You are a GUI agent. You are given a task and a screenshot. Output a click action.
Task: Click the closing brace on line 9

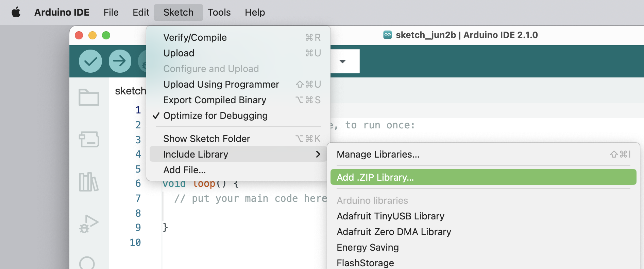[x=165, y=227]
